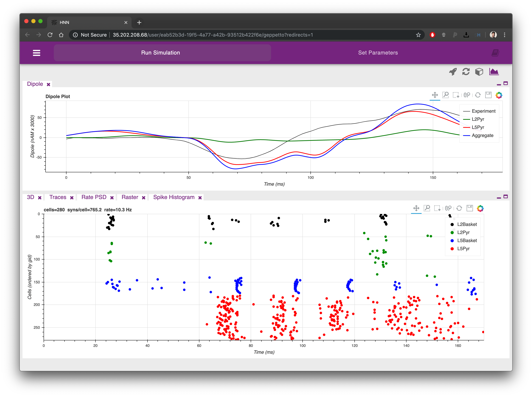Click the rocket launch icon
The width and height of the screenshot is (532, 397).
tap(453, 72)
